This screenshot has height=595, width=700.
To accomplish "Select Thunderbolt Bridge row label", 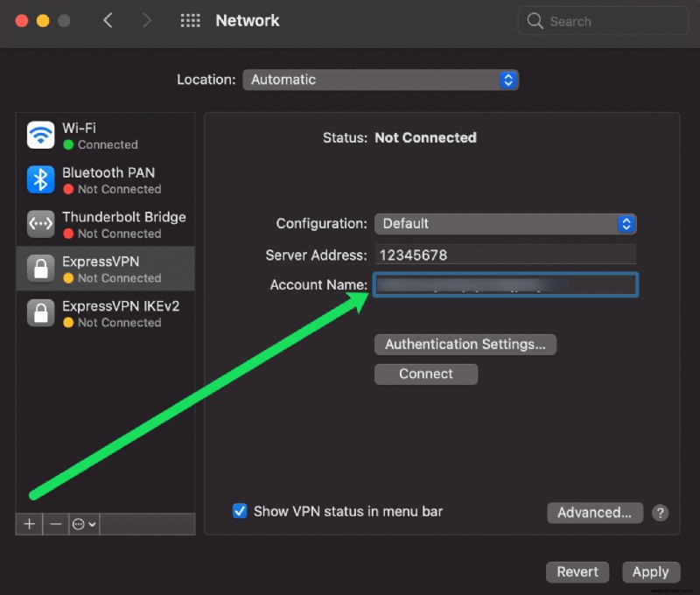I will click(x=124, y=217).
